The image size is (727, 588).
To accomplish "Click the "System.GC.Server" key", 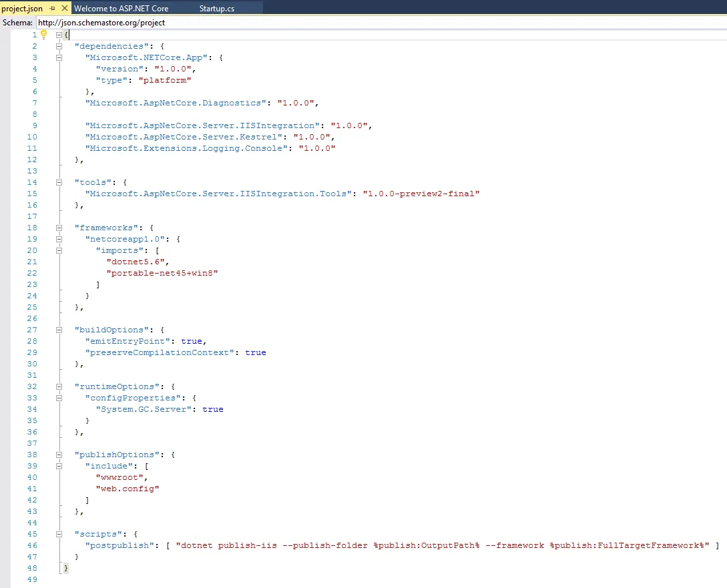I will (144, 409).
